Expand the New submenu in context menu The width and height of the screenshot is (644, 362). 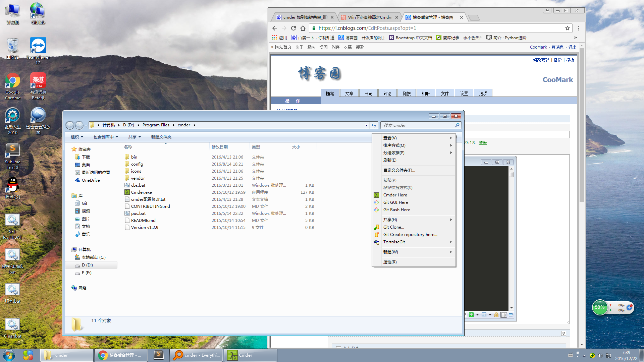point(414,252)
